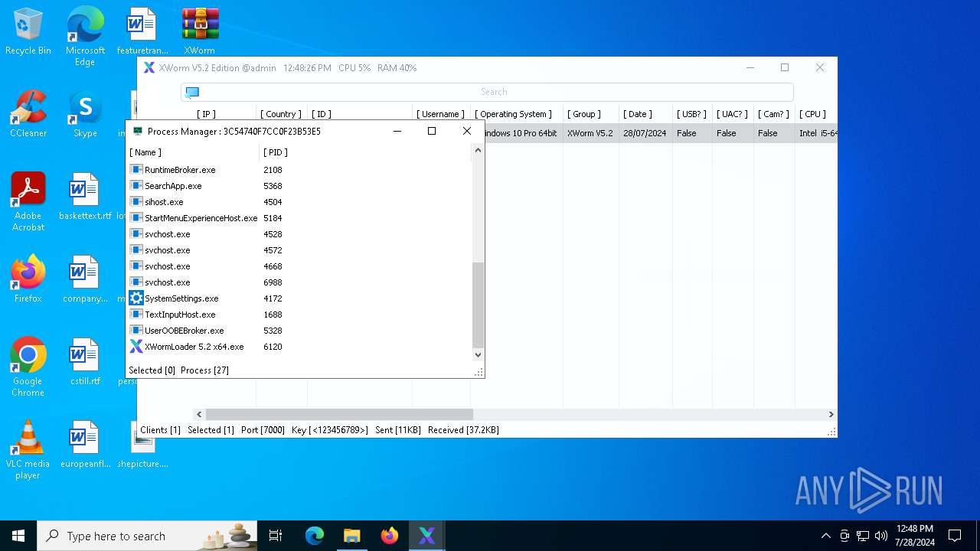Click XWorm horizontal scrollbar left arrow

(x=199, y=414)
